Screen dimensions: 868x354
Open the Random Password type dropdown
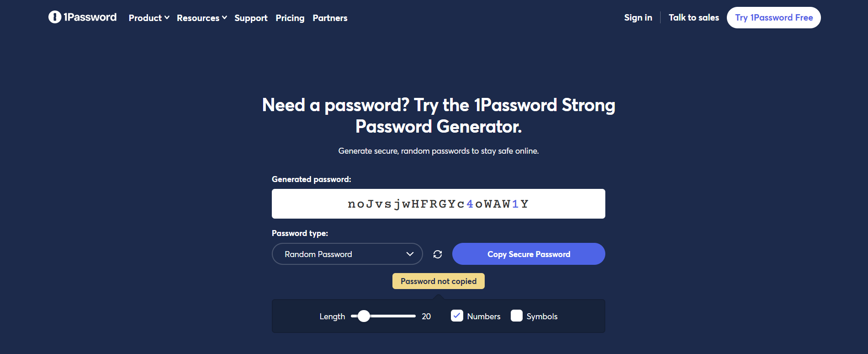point(347,254)
